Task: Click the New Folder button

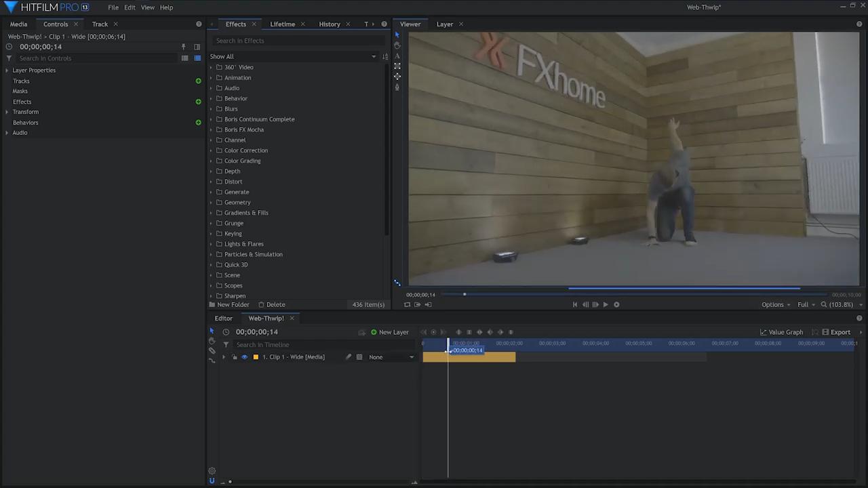Action: (229, 305)
